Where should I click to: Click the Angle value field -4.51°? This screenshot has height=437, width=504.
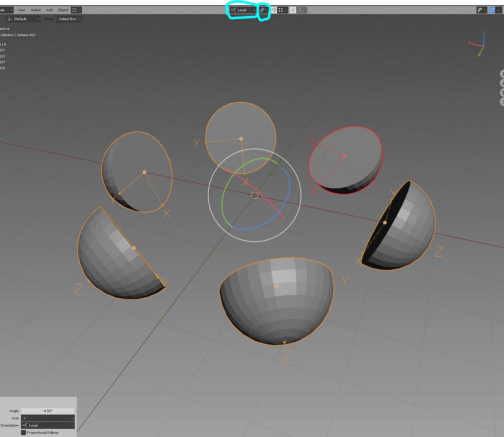(x=48, y=411)
